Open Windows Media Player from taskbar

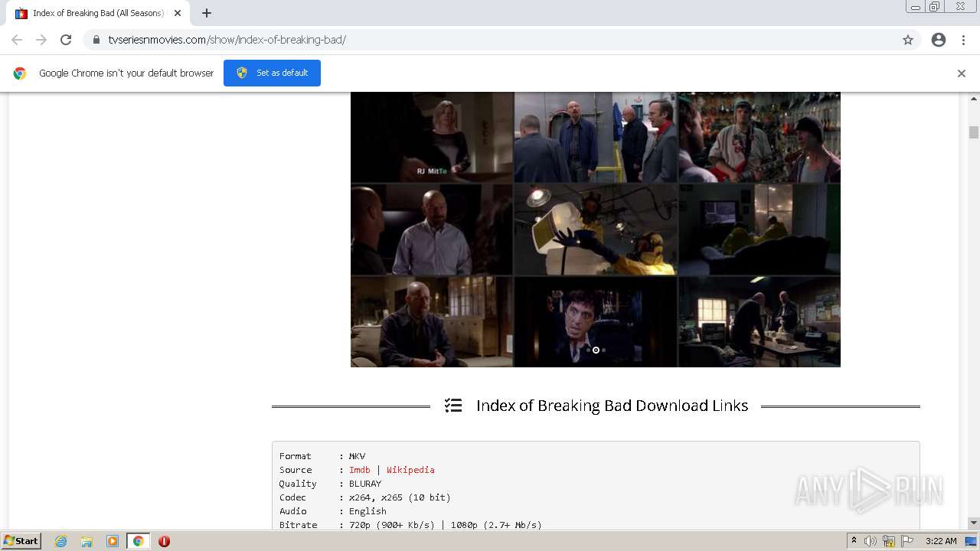113,541
